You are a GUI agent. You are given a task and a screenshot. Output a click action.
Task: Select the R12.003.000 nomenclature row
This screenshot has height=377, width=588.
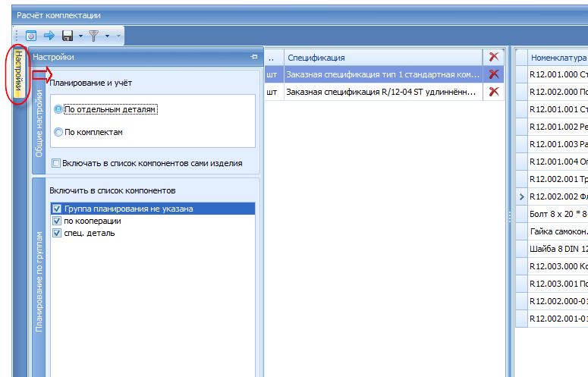pyautogui.click(x=558, y=266)
